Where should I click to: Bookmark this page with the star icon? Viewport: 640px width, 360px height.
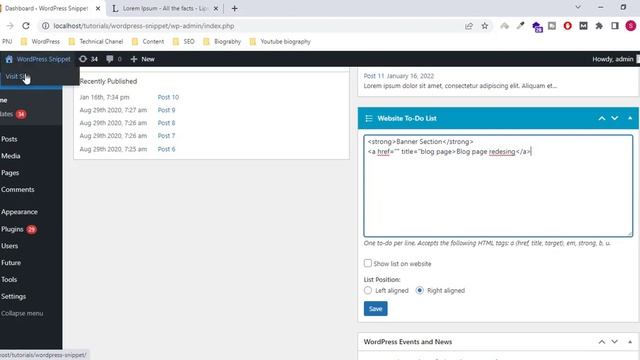[x=484, y=26]
